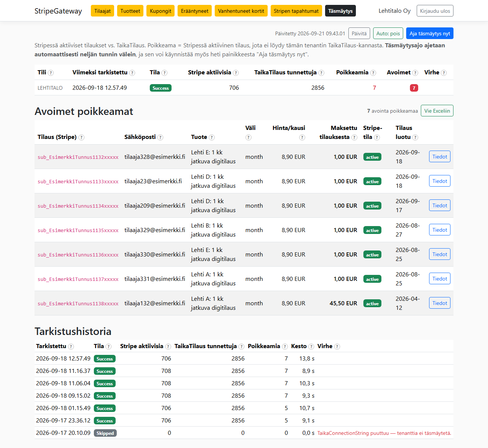
Task: Click the Skipped status badge in history
Action: pos(105,433)
